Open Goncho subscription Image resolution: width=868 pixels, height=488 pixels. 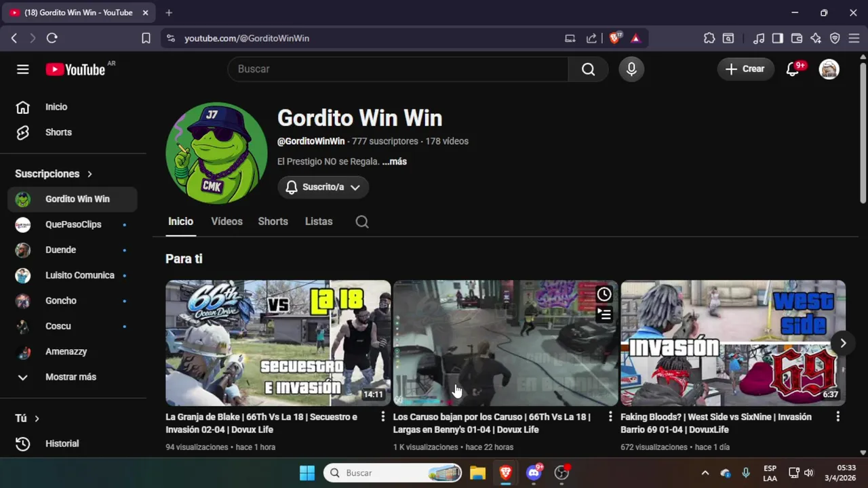[x=73, y=301]
